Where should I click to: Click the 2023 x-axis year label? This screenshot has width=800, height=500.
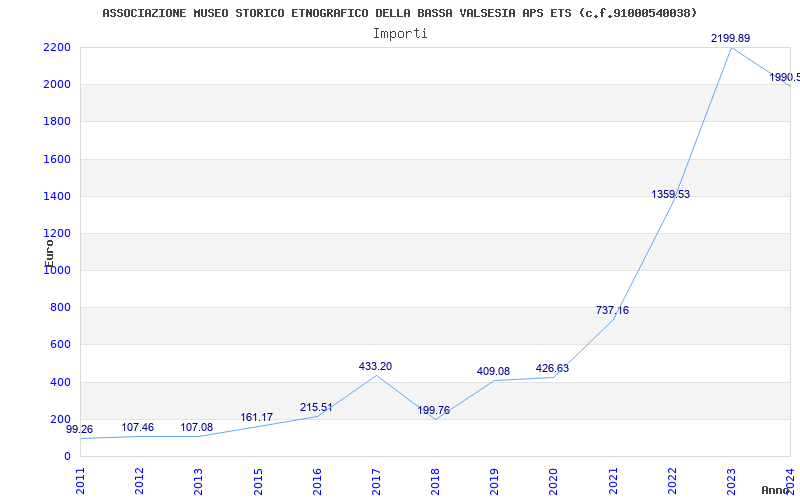coord(731,481)
